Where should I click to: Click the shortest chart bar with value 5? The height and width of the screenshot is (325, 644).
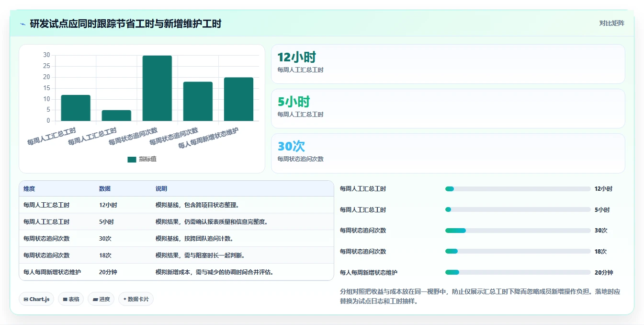pyautogui.click(x=116, y=116)
